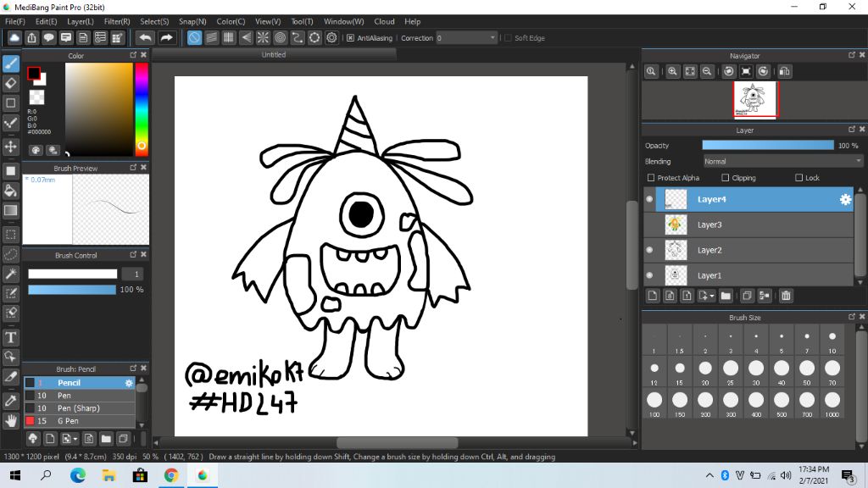Hide Layer1 visibility
This screenshot has height=488, width=868.
[x=650, y=275]
